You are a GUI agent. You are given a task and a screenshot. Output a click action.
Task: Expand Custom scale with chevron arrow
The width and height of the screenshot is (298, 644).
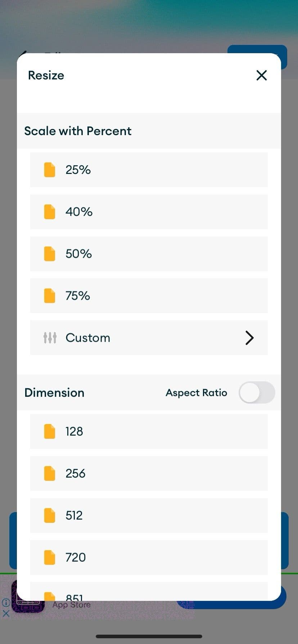pos(249,338)
